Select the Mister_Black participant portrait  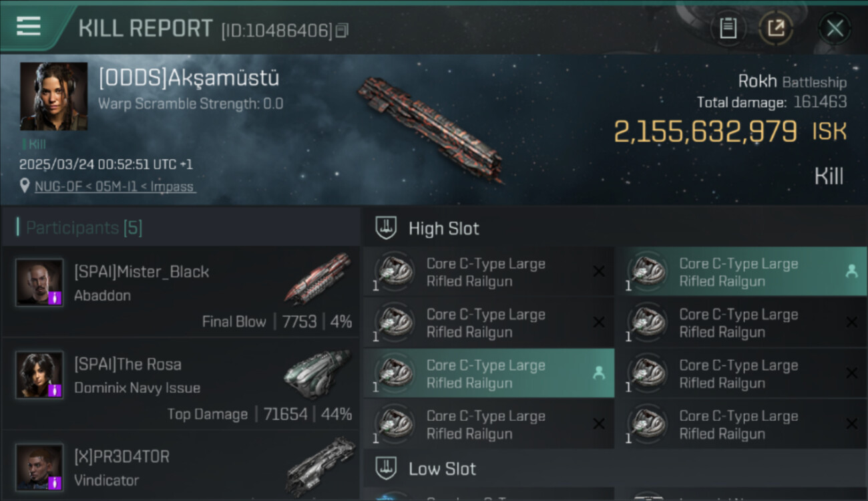coord(39,283)
